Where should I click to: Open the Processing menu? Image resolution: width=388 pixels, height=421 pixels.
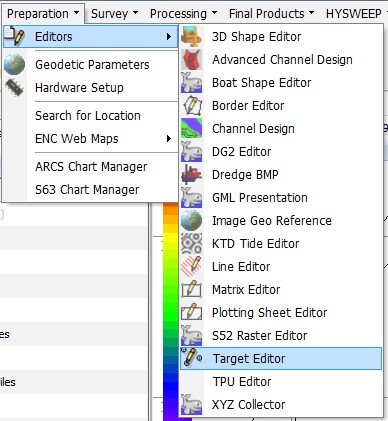pos(183,14)
